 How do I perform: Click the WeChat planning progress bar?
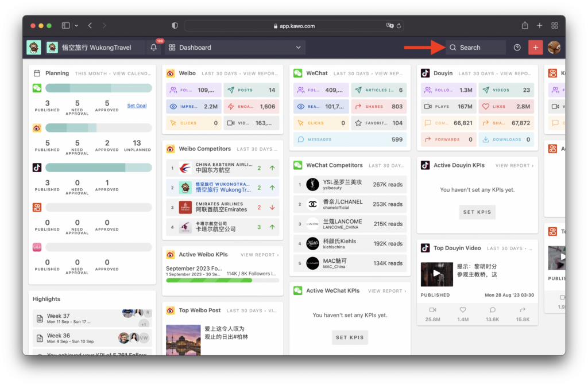coord(99,88)
